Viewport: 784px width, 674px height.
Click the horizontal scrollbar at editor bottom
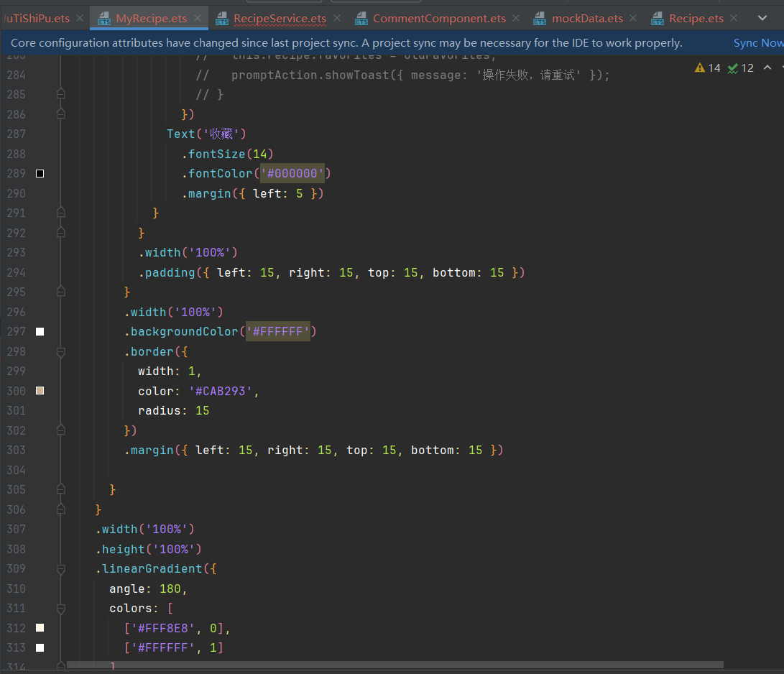click(x=395, y=665)
